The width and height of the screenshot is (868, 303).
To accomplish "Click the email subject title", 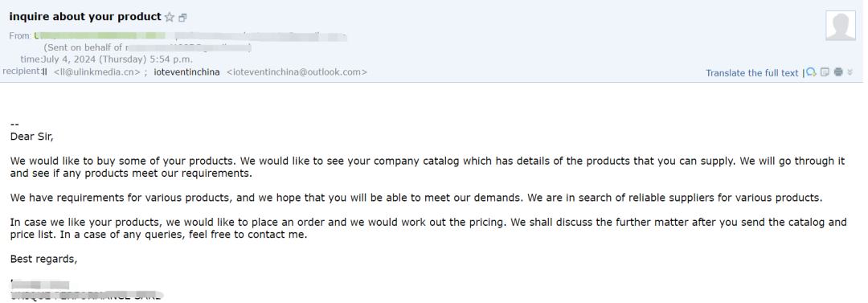I will click(x=85, y=17).
